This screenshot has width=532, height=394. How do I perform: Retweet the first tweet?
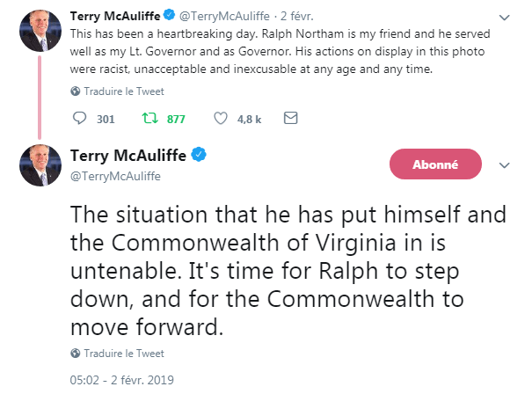pos(149,119)
